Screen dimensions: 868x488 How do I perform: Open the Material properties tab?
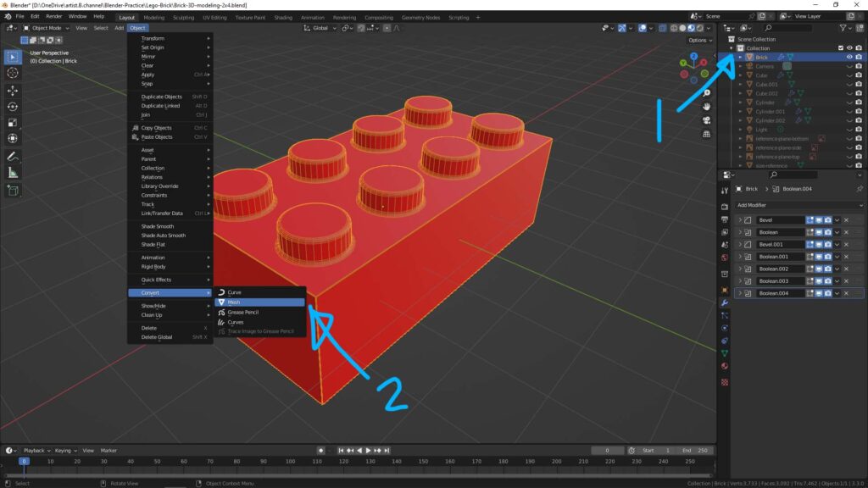[725, 366]
